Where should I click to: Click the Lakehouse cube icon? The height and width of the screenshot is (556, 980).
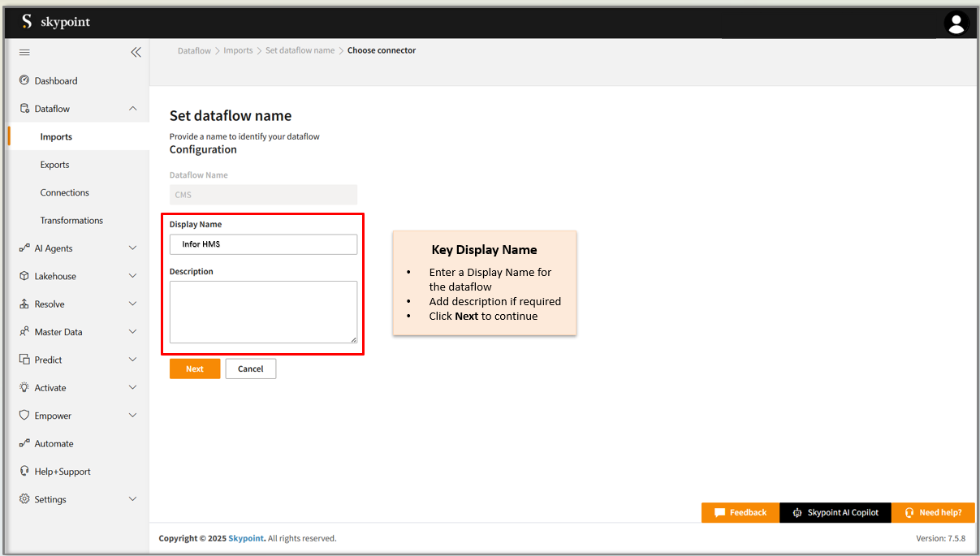point(24,276)
